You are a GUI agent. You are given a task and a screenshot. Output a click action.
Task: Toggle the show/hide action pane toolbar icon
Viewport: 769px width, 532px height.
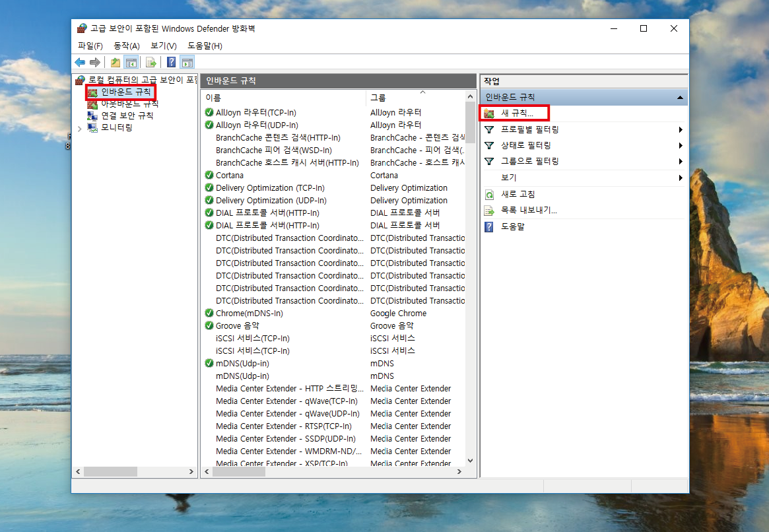[x=187, y=62]
